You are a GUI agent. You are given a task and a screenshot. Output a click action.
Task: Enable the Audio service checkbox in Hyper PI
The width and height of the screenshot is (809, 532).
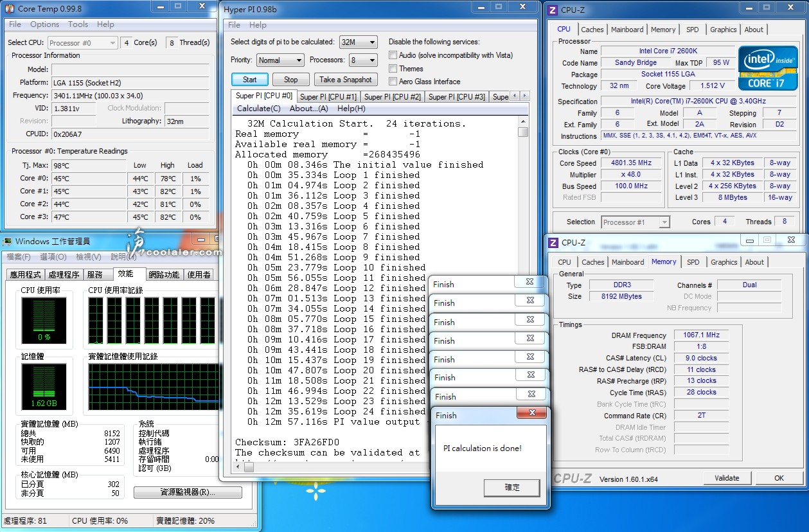pyautogui.click(x=393, y=55)
